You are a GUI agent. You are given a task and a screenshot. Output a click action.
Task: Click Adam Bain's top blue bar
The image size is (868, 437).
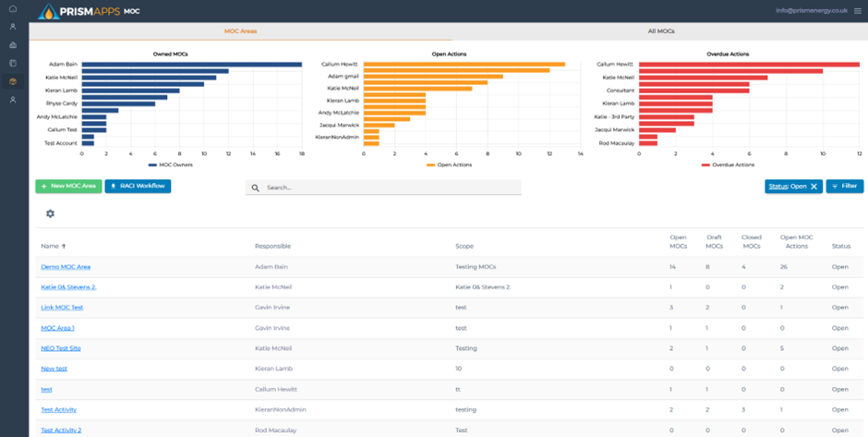click(x=191, y=65)
